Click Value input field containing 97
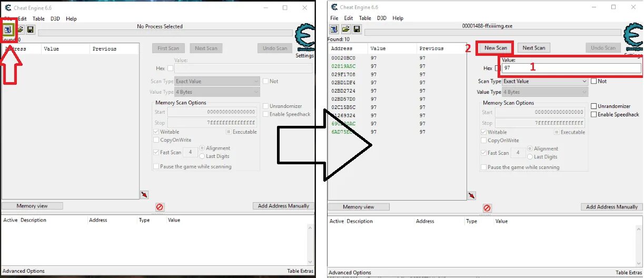Screen dimensions: 644x278 coord(571,68)
